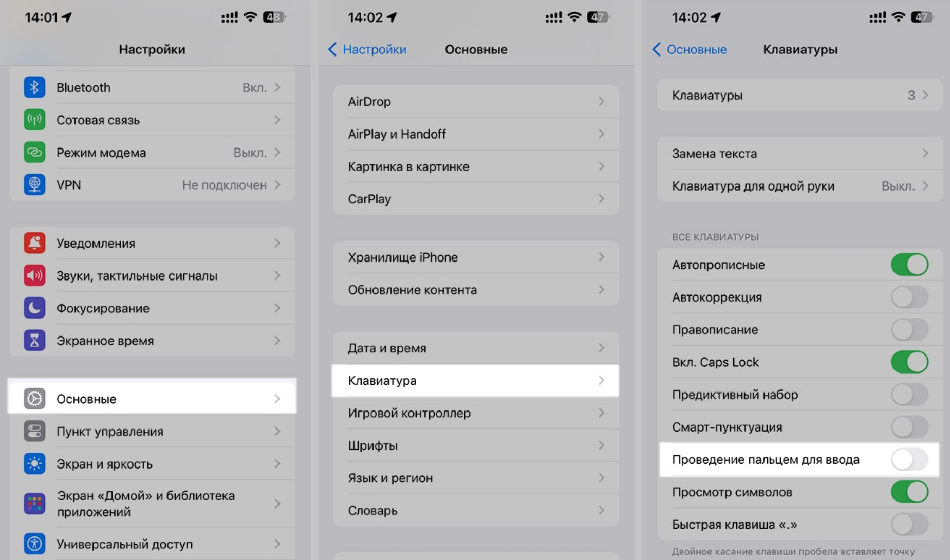Open Уведомления via the red bell icon
Screen dimensions: 950x560
[x=35, y=243]
